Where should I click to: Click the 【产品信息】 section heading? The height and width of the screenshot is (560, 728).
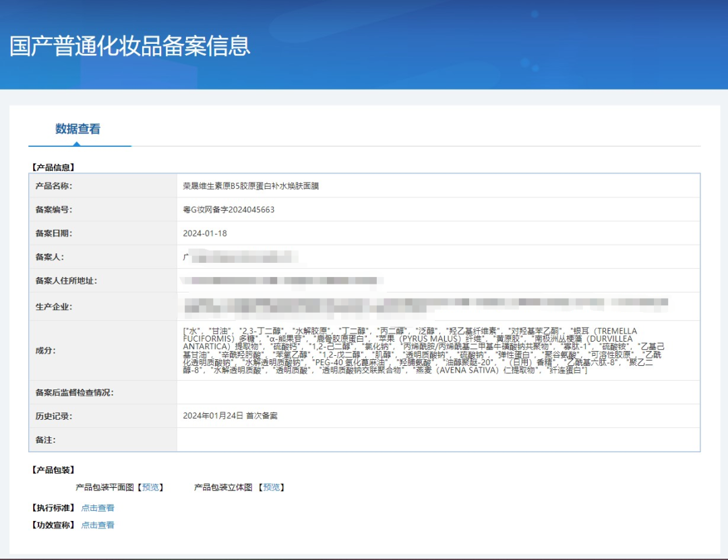point(53,167)
